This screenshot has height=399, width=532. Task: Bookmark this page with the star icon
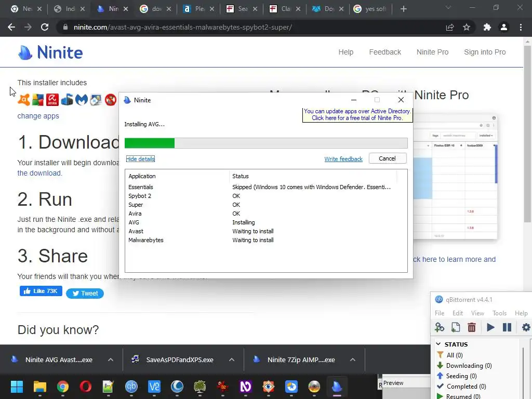[x=467, y=27]
